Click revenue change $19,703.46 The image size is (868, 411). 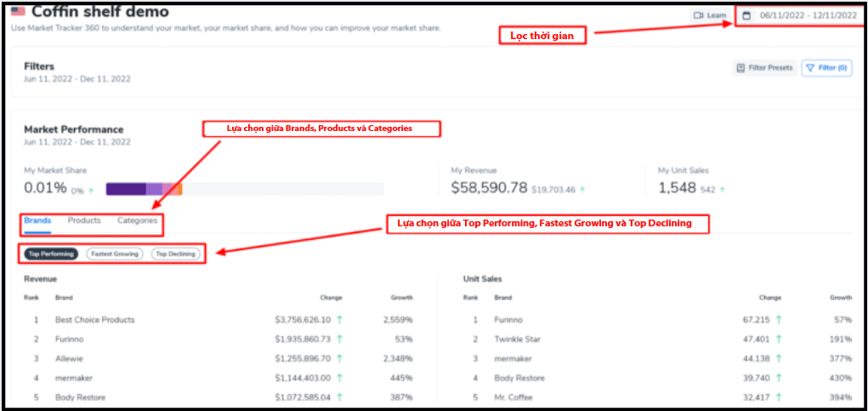[x=553, y=190]
